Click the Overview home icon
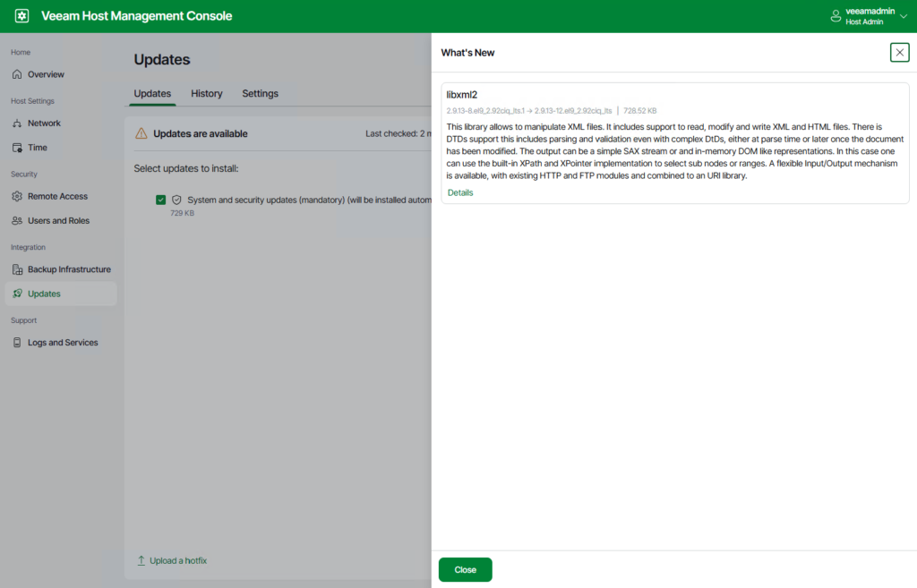Screen dimensions: 917x588 [x=17, y=74]
